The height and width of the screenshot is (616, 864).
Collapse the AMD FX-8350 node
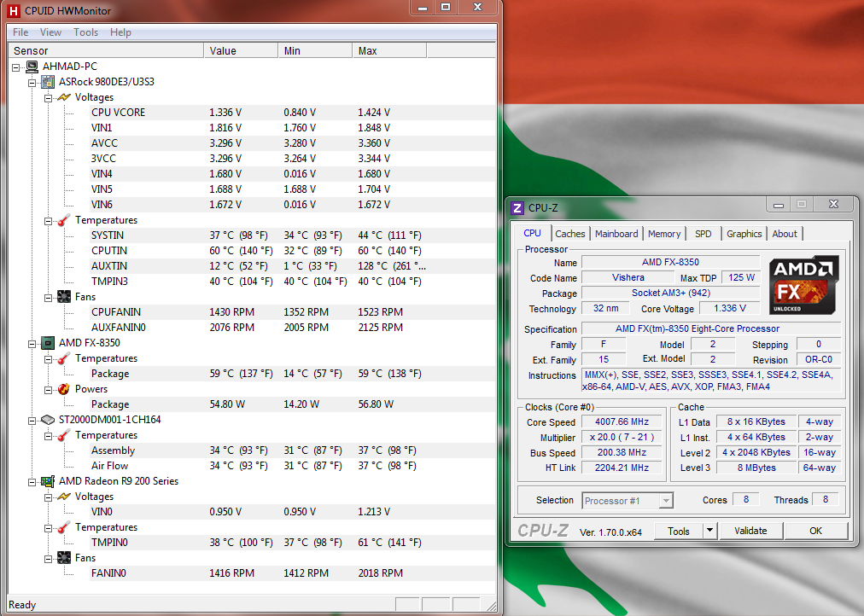(32, 344)
